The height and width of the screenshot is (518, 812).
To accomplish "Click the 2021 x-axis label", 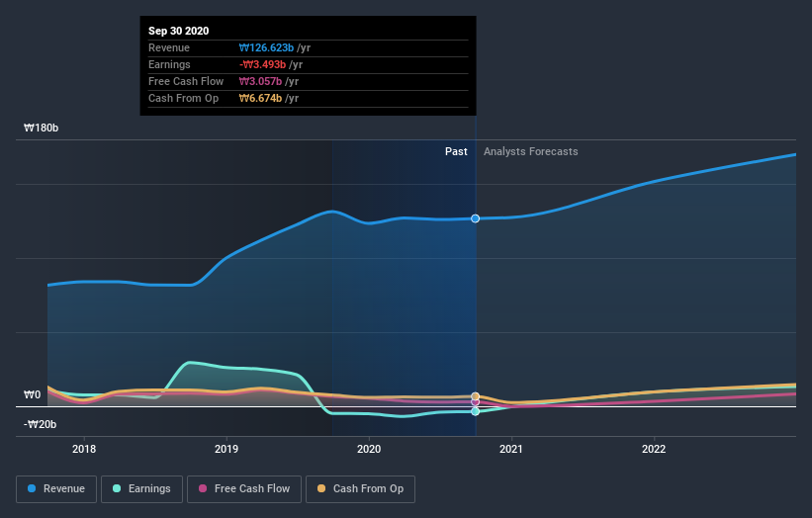I will (511, 449).
